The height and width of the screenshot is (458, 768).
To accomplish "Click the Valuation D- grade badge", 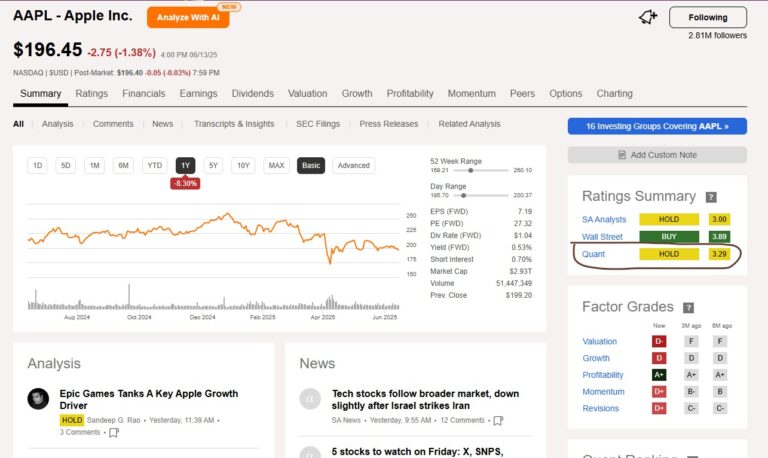I will 659,341.
